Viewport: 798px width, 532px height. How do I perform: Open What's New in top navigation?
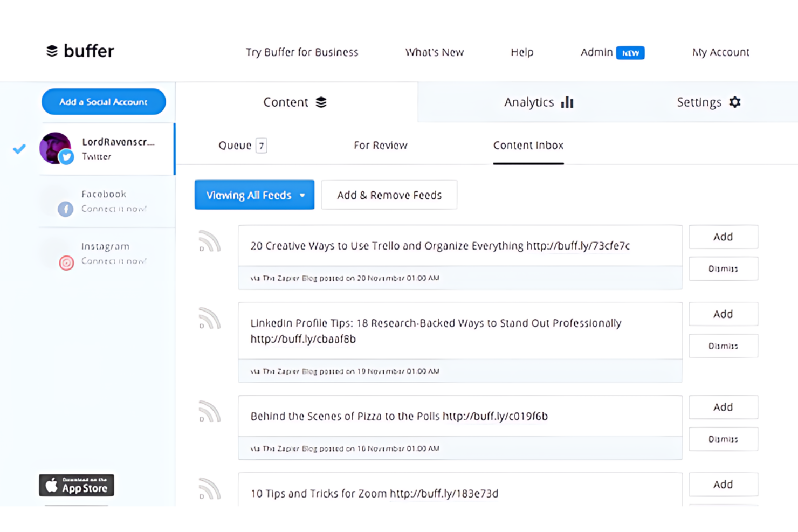coord(435,52)
